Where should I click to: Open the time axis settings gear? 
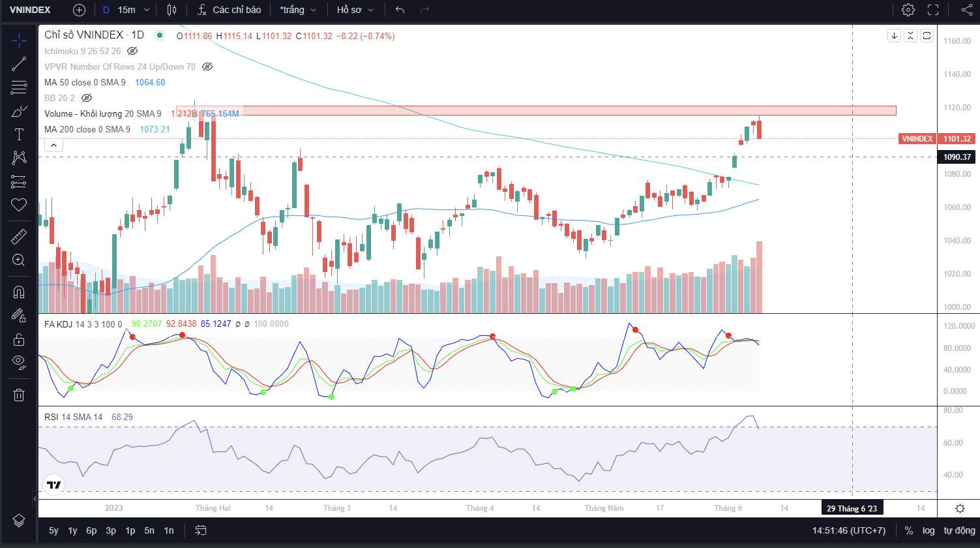click(x=960, y=508)
